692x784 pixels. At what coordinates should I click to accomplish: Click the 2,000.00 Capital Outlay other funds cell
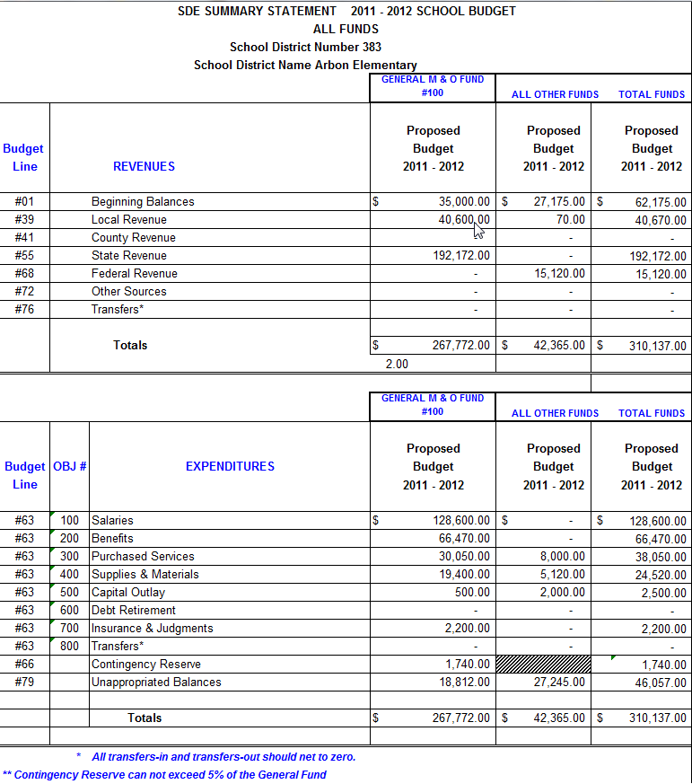point(543,593)
